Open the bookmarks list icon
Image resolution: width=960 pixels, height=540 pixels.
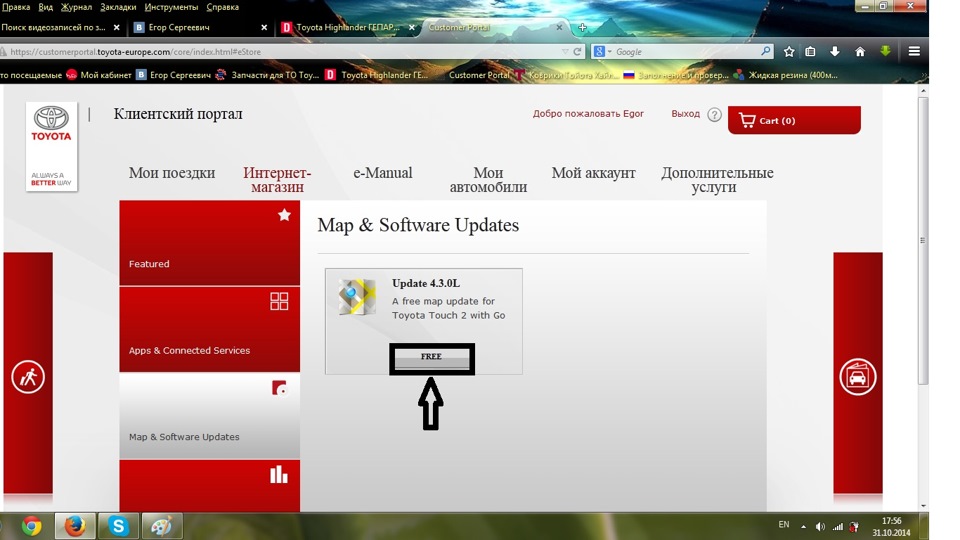(811, 52)
